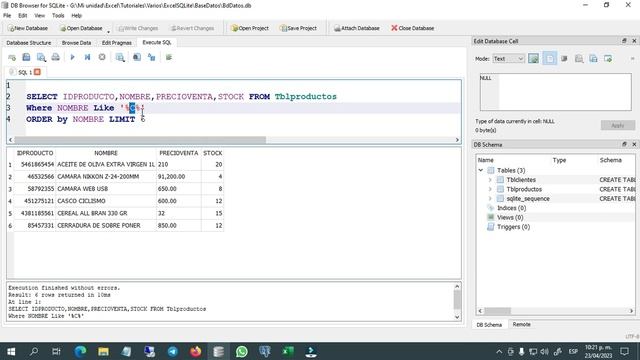
Task: Click Close Database button
Action: (413, 28)
